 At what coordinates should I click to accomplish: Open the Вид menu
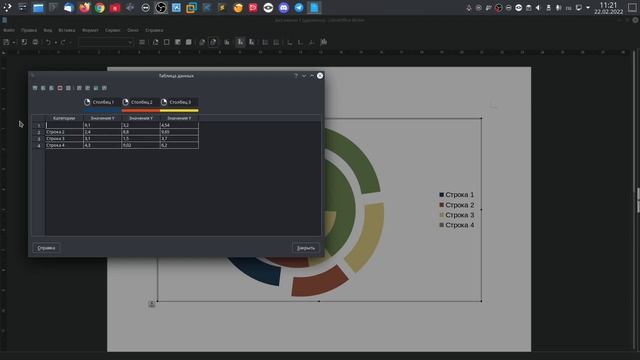(48, 30)
